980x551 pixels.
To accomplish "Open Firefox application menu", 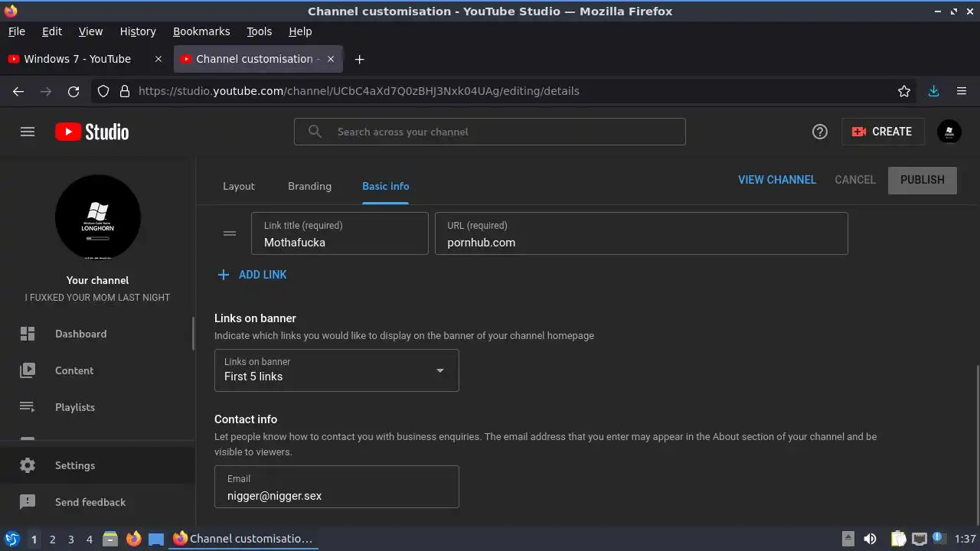I will 962,91.
